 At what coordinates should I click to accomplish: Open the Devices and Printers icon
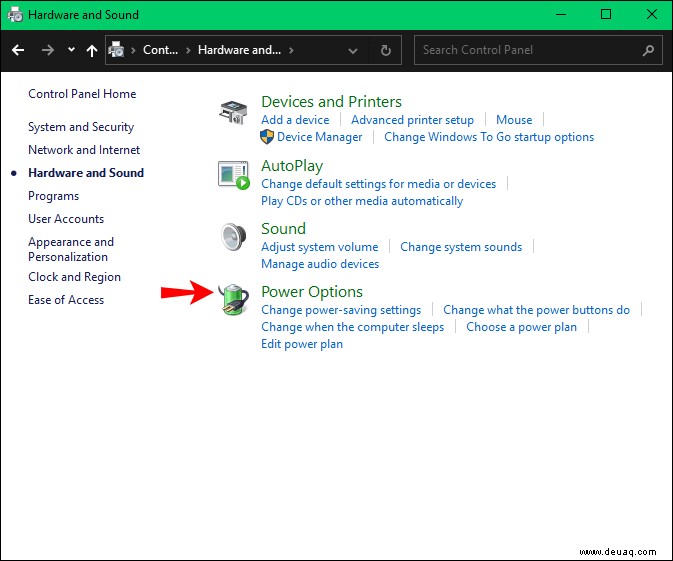click(x=233, y=112)
